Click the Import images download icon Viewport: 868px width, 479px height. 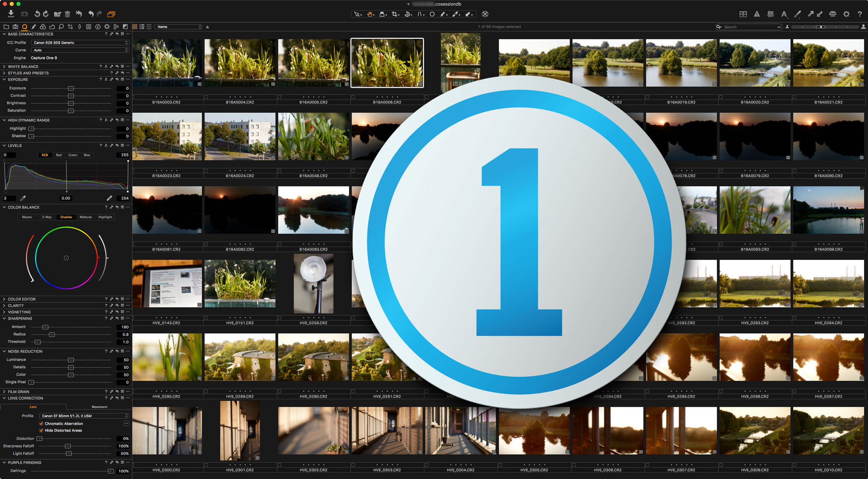click(x=11, y=14)
